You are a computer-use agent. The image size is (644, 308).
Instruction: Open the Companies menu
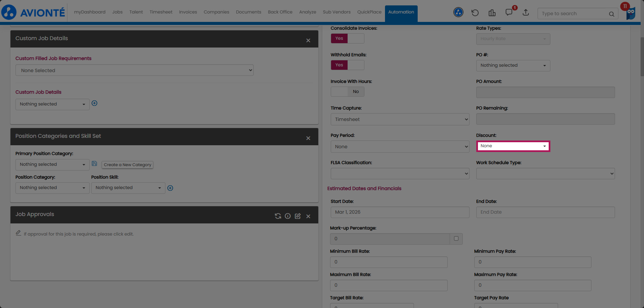216,12
